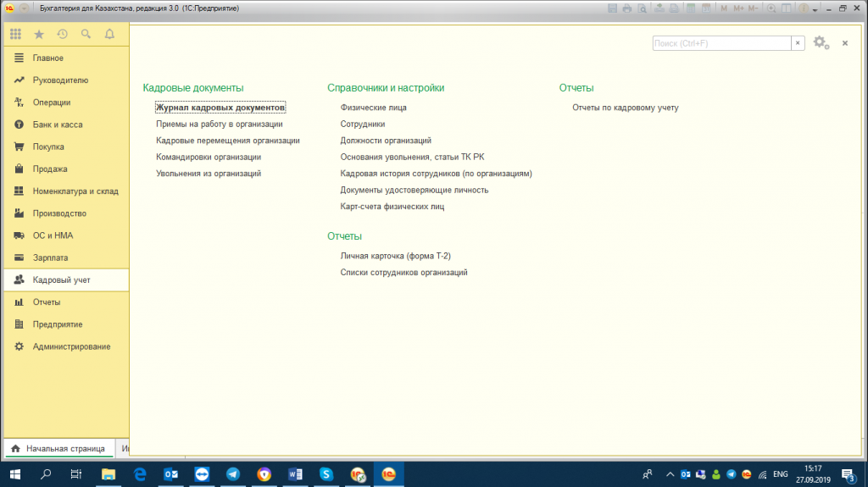Show hidden system tray icons

670,474
